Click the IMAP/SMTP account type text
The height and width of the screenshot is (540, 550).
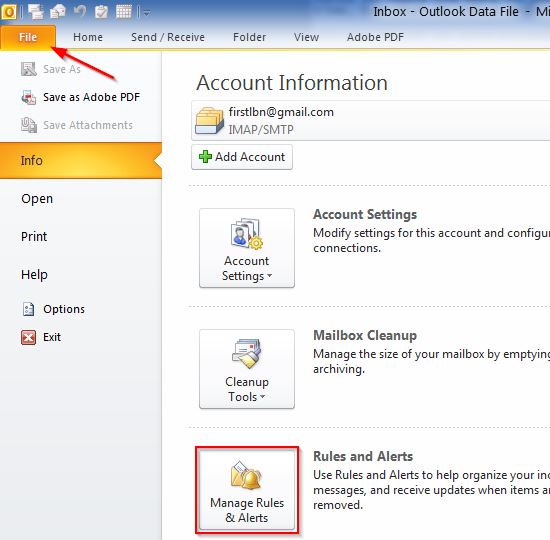(x=261, y=130)
